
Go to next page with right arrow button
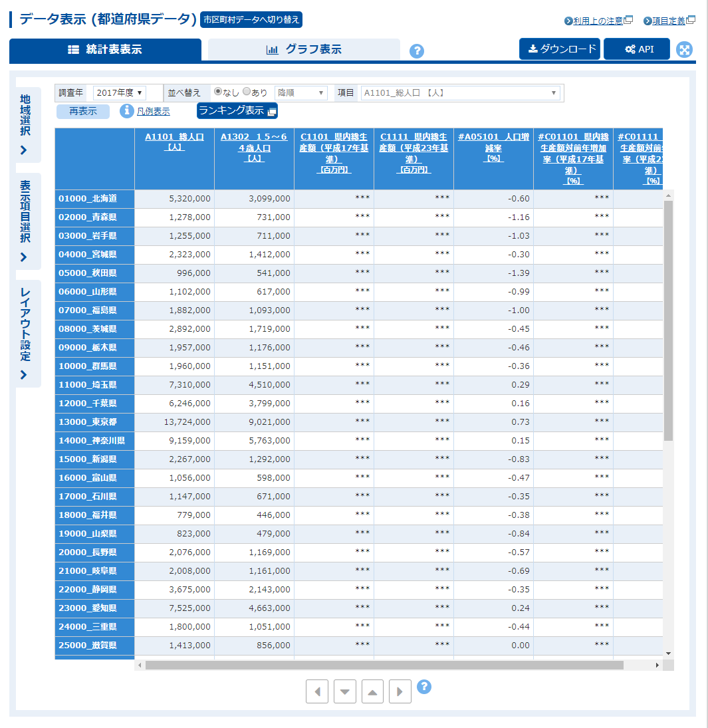(x=400, y=691)
